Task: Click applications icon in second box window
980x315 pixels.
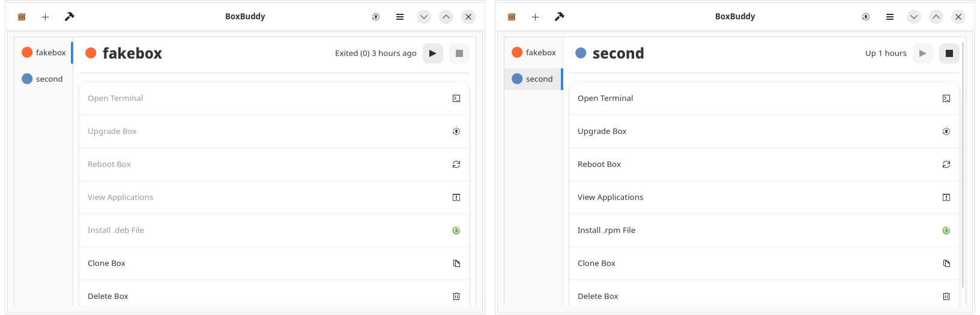Action: click(x=946, y=197)
